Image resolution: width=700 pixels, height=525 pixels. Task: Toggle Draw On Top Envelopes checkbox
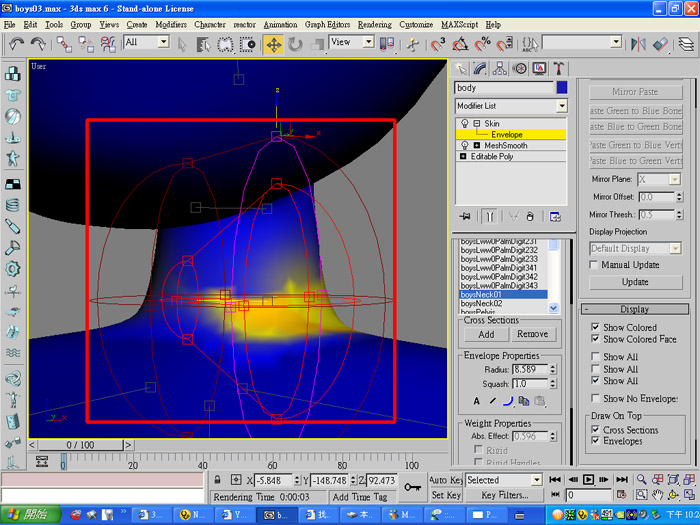click(595, 441)
